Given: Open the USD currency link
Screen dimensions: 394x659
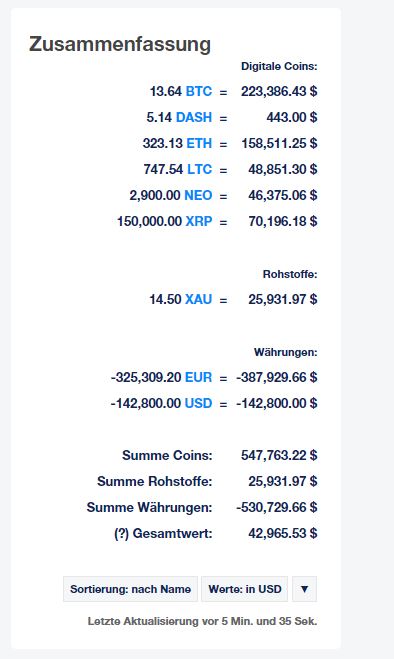Looking at the screenshot, I should point(198,403).
